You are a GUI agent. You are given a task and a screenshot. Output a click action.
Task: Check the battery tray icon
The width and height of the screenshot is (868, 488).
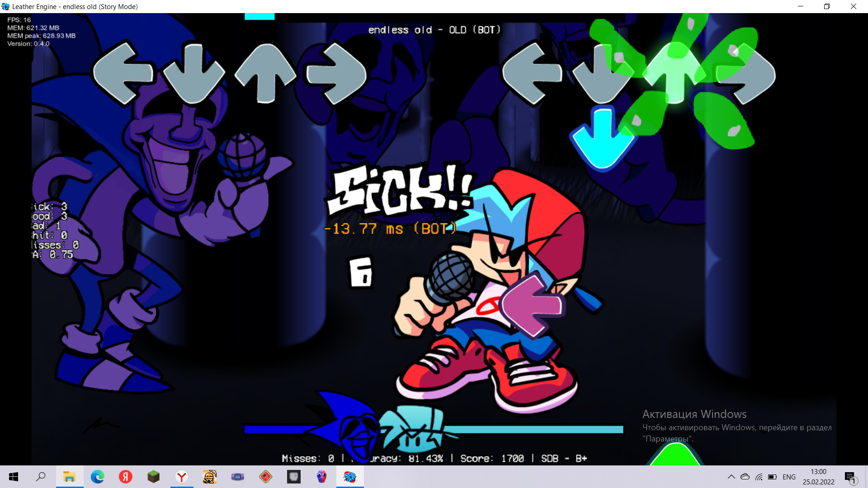click(x=773, y=477)
